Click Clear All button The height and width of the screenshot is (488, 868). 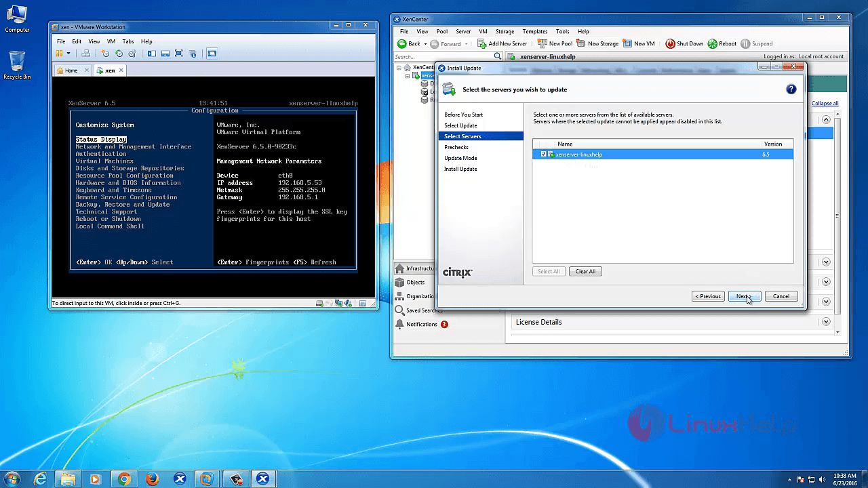coord(585,271)
